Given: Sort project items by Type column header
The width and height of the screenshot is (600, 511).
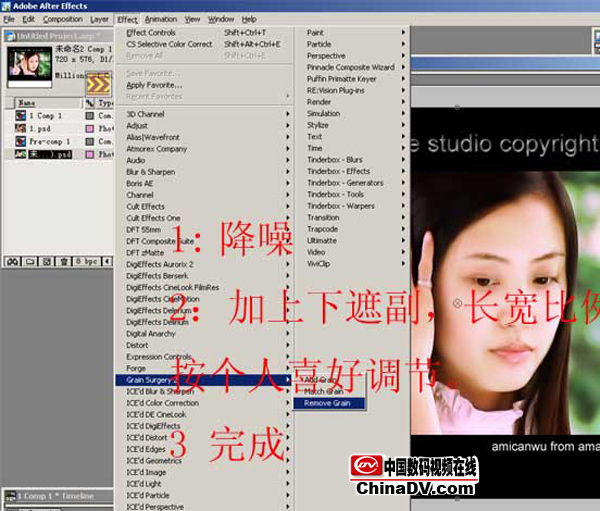Looking at the screenshot, I should coord(105,103).
